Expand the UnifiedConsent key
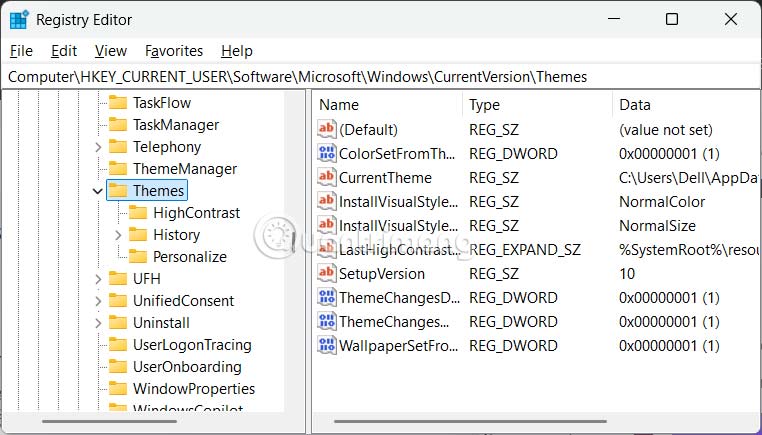Image resolution: width=762 pixels, height=435 pixels. coord(98,301)
